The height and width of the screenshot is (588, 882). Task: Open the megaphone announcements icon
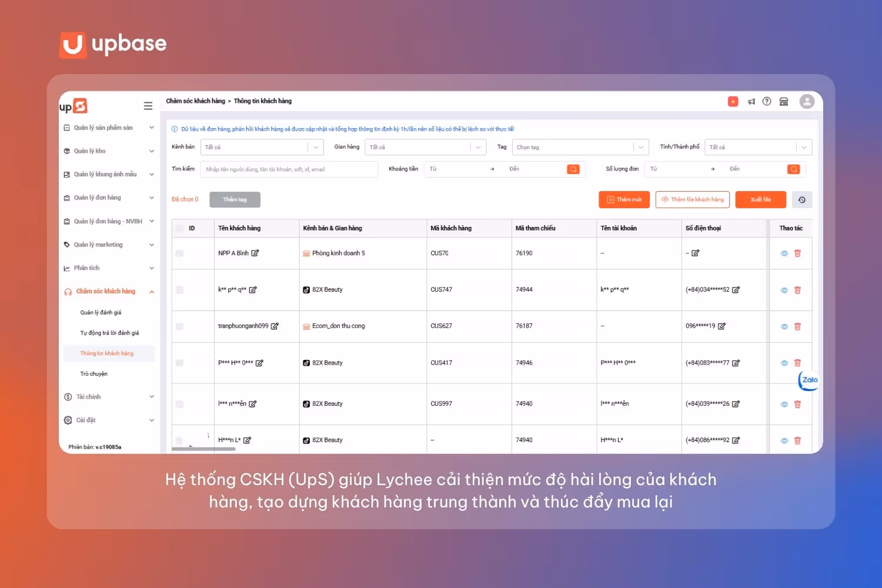(751, 101)
